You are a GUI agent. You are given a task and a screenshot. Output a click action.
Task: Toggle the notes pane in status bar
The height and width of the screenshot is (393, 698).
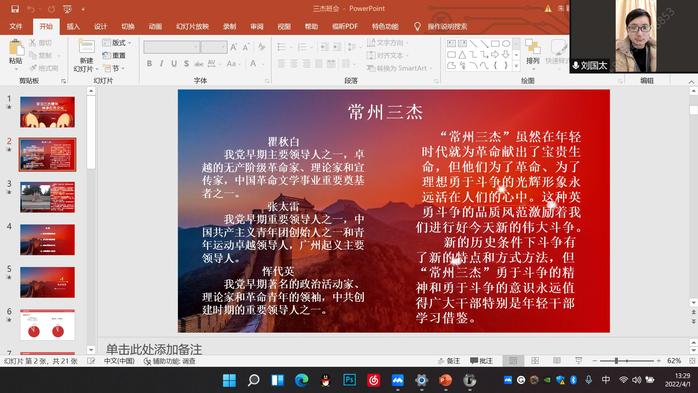pyautogui.click(x=449, y=361)
